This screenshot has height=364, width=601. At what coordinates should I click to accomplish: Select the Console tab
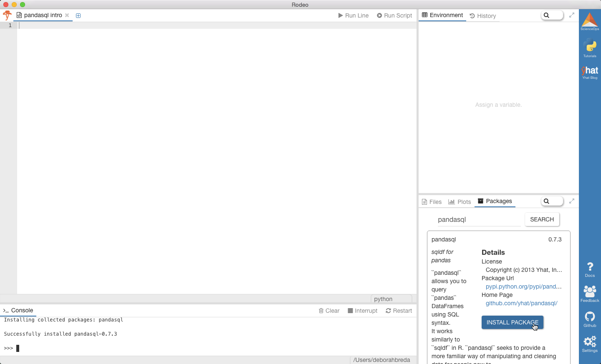[18, 310]
